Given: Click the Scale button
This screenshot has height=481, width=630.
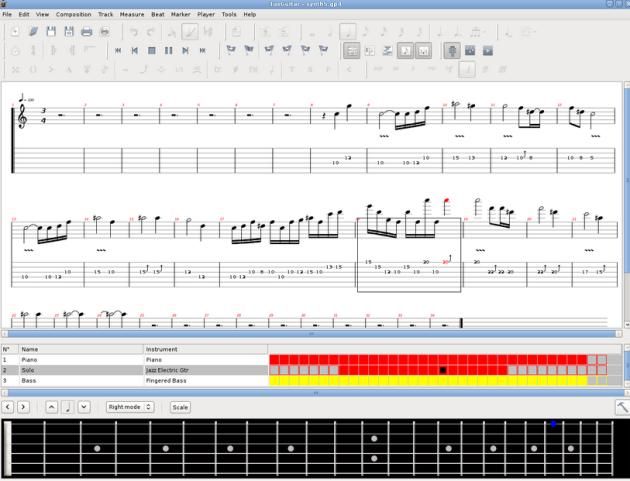Looking at the screenshot, I should coord(180,407).
